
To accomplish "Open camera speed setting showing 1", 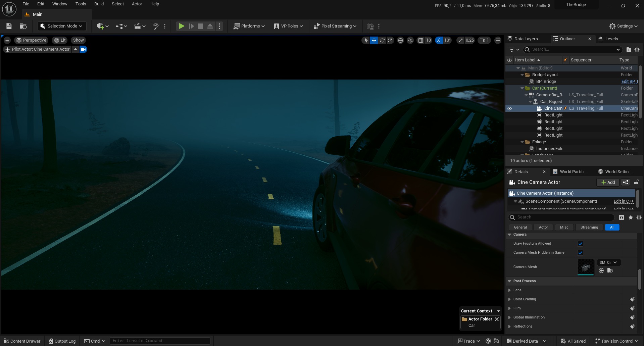I will (484, 40).
